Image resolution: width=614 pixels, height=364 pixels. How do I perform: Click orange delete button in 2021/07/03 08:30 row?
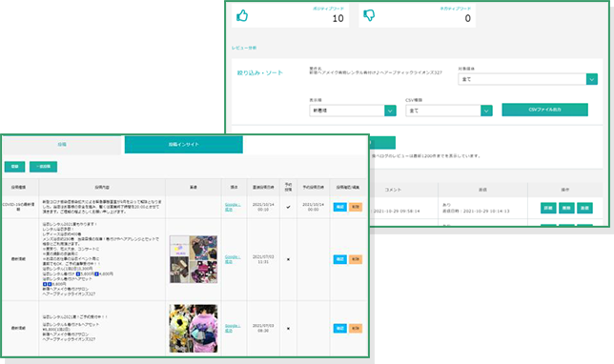tap(356, 329)
